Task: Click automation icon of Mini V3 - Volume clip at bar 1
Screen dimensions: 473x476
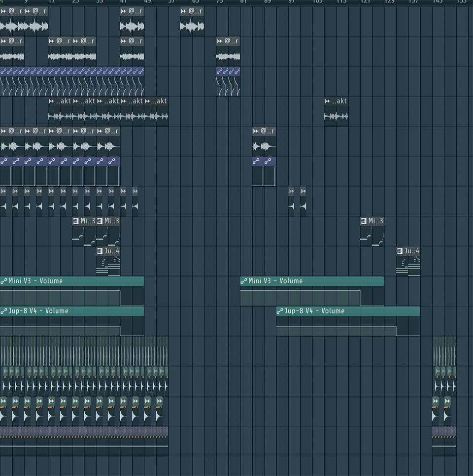Action: point(3,281)
